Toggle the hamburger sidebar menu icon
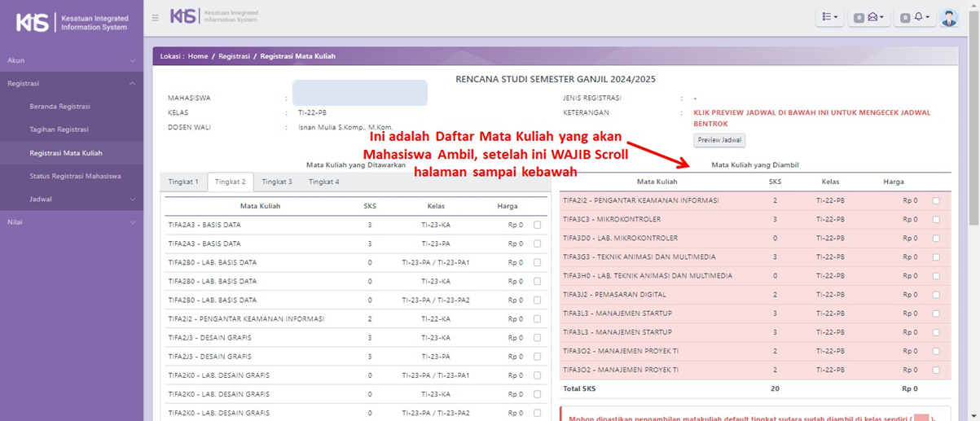Viewport: 980px width, 421px height. click(x=156, y=17)
